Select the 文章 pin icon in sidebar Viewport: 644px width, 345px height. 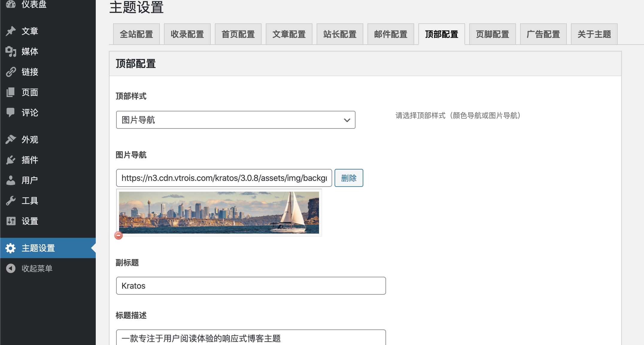click(x=11, y=31)
